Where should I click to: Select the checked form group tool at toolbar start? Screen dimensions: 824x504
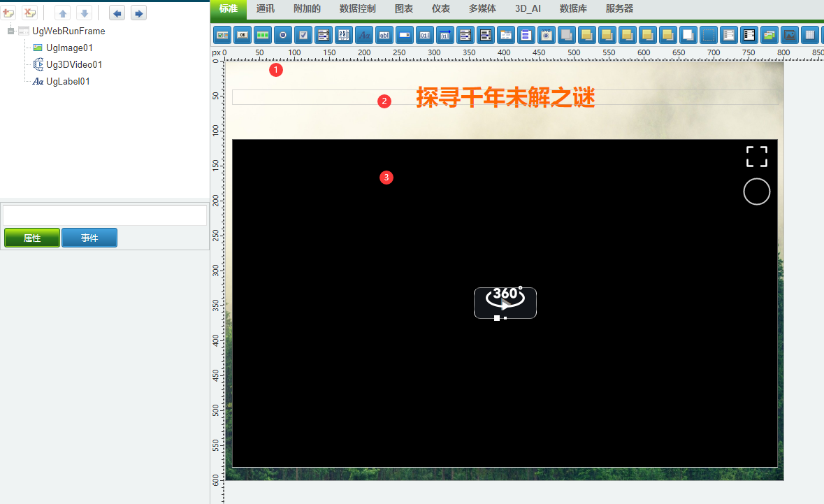click(x=222, y=35)
